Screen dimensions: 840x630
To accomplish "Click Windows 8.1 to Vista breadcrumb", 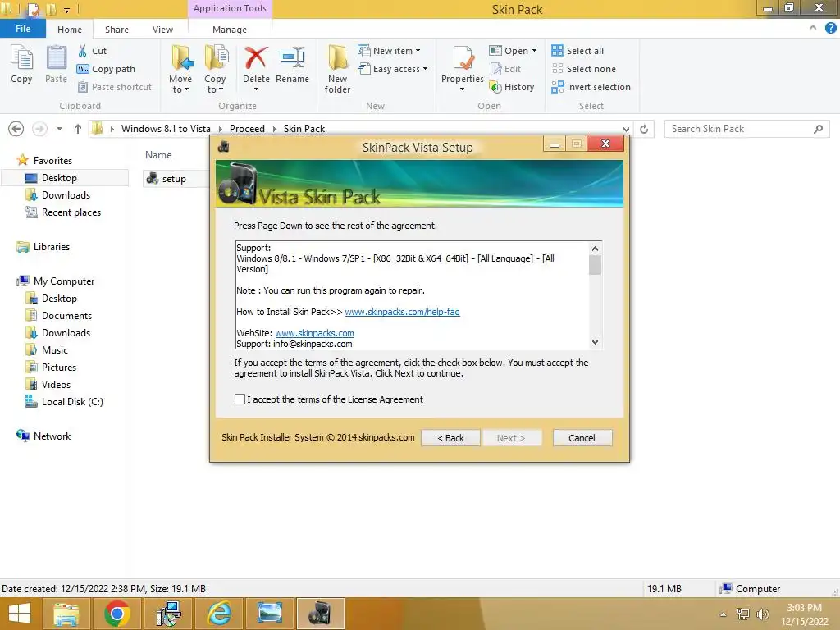I will [x=166, y=129].
